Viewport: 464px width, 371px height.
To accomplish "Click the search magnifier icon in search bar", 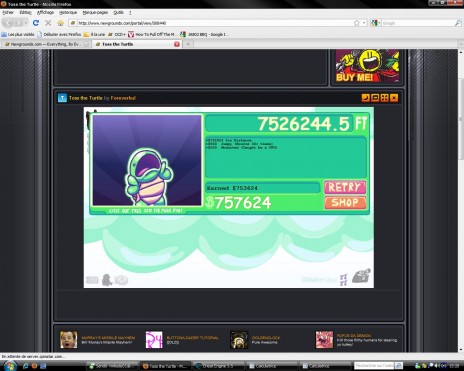I will (x=458, y=23).
